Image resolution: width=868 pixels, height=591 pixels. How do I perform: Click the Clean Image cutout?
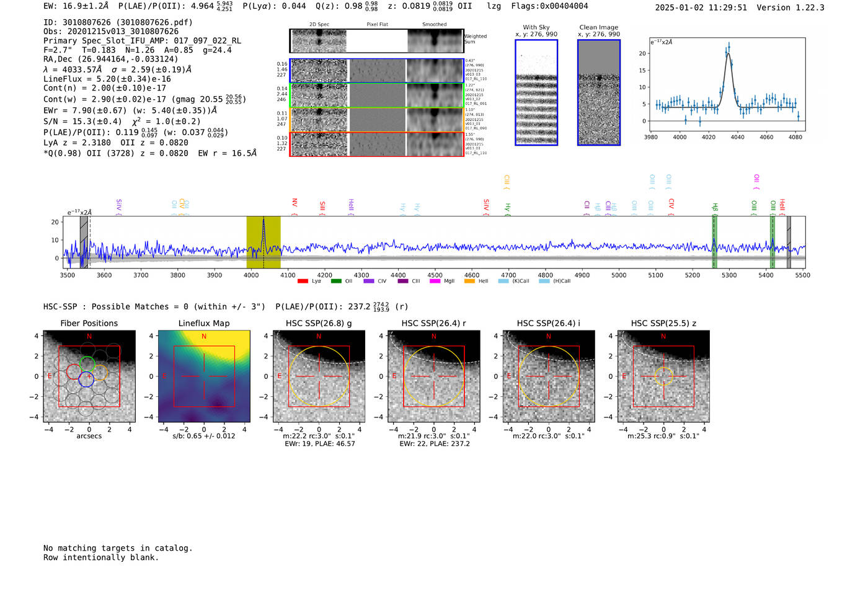pyautogui.click(x=599, y=92)
